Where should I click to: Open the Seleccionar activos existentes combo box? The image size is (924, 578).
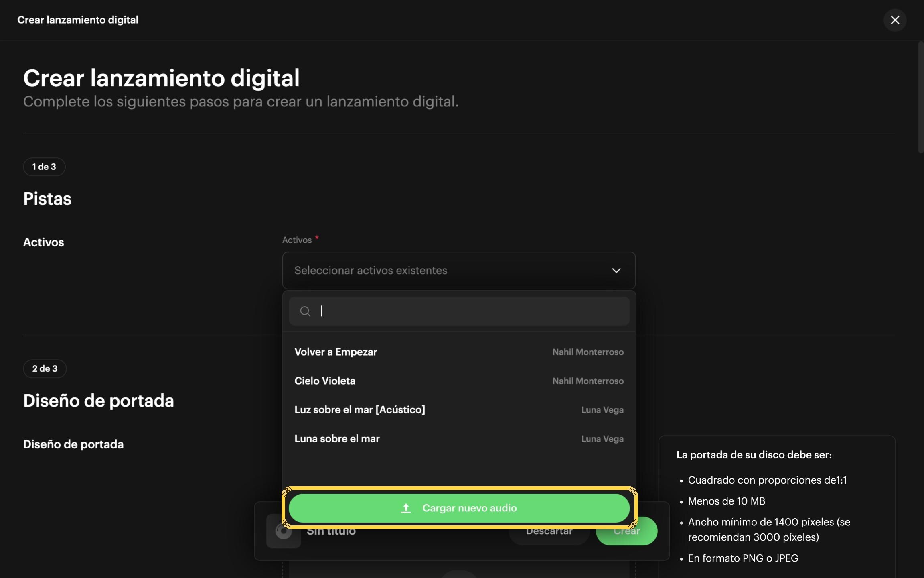pos(459,271)
